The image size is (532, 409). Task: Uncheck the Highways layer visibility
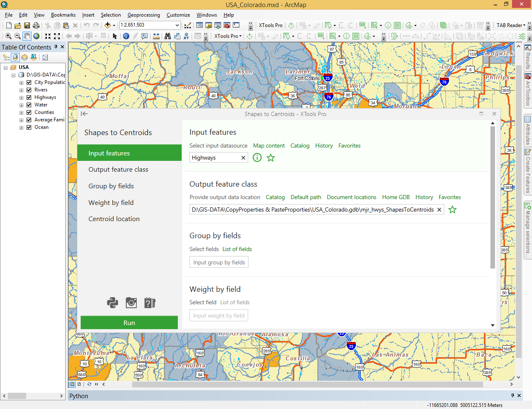click(x=29, y=97)
